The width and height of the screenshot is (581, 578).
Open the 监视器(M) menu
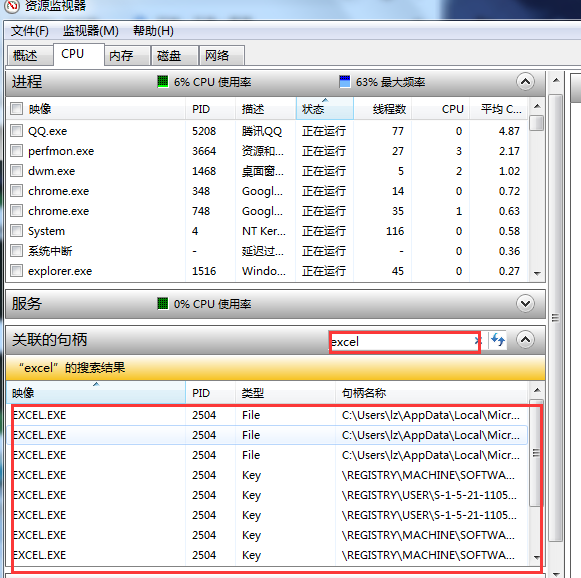91,31
